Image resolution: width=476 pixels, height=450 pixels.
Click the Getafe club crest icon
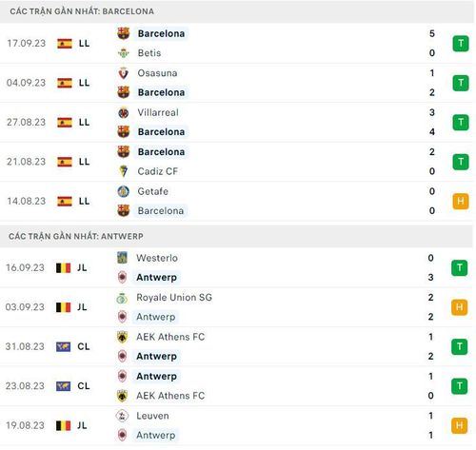pyautogui.click(x=124, y=191)
